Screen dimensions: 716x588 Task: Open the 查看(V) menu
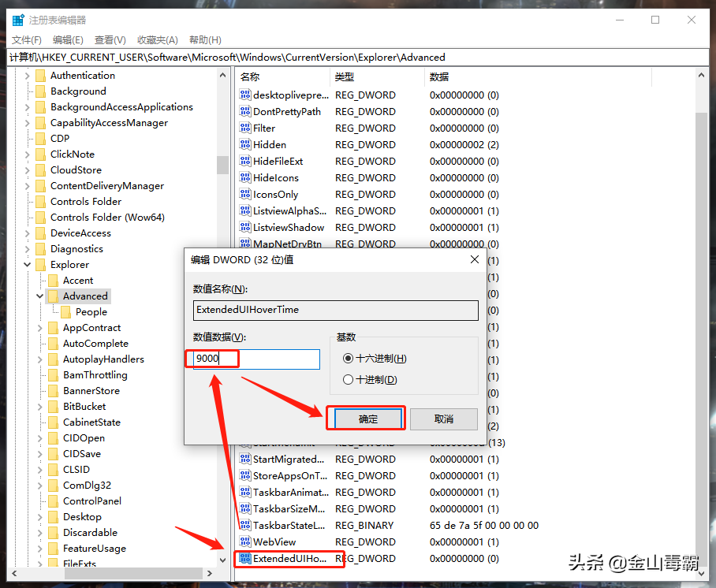tap(110, 40)
